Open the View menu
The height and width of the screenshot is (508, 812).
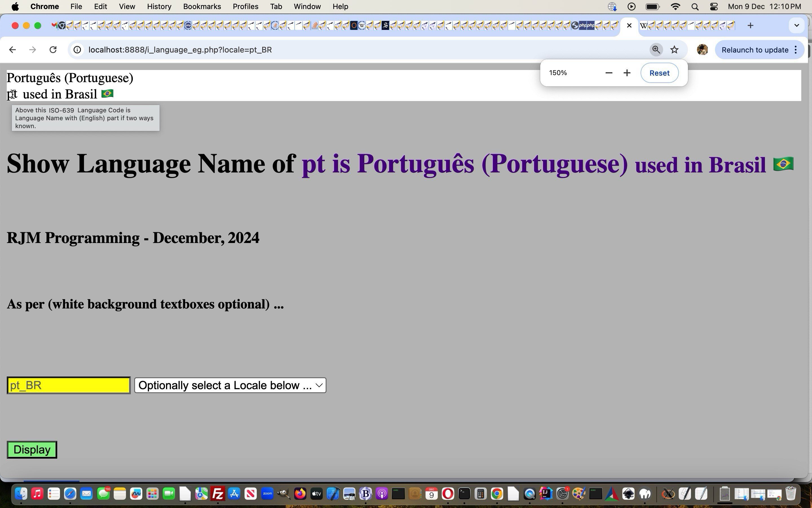click(x=127, y=6)
